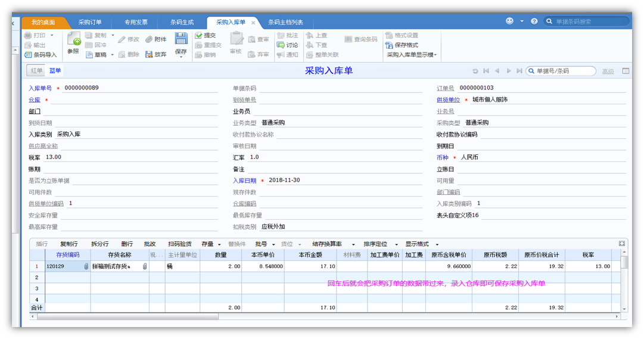Click the 拆分行 split row button
This screenshot has width=644, height=339.
point(100,244)
